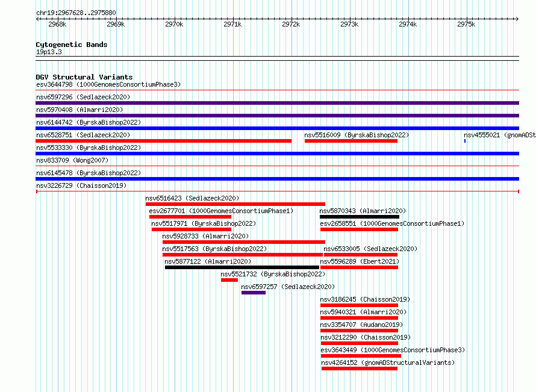The width and height of the screenshot is (536, 392).
Task: Open the esv3643449 1000GenomesConsortiumPhase3 label
Action: pyautogui.click(x=393, y=350)
